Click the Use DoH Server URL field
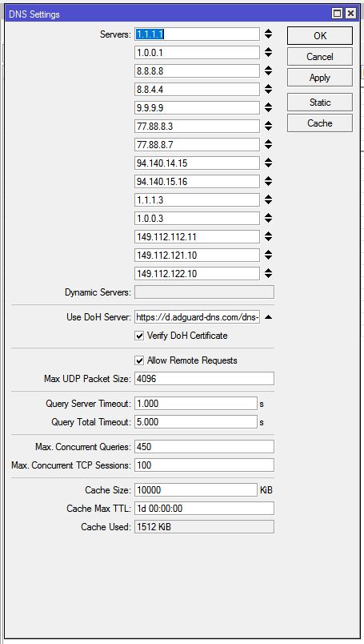This screenshot has height=644, width=364. (197, 317)
